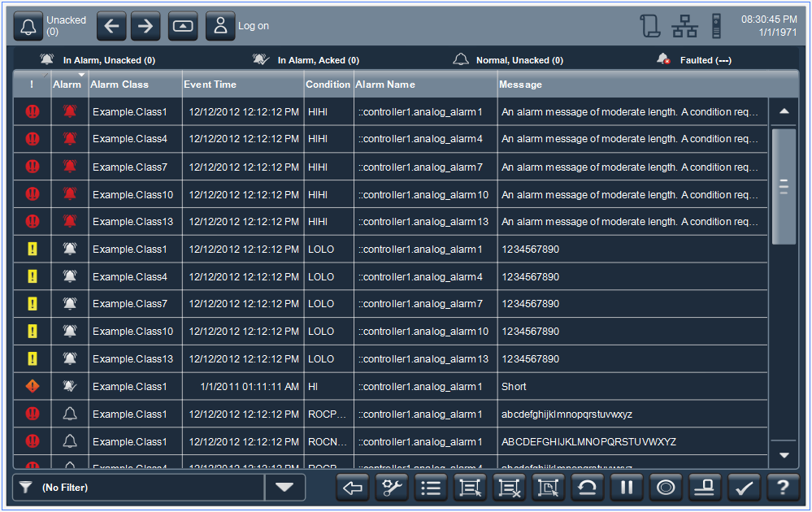This screenshot has height=512, width=812.
Task: Sort by the Condition column header
Action: click(x=329, y=85)
